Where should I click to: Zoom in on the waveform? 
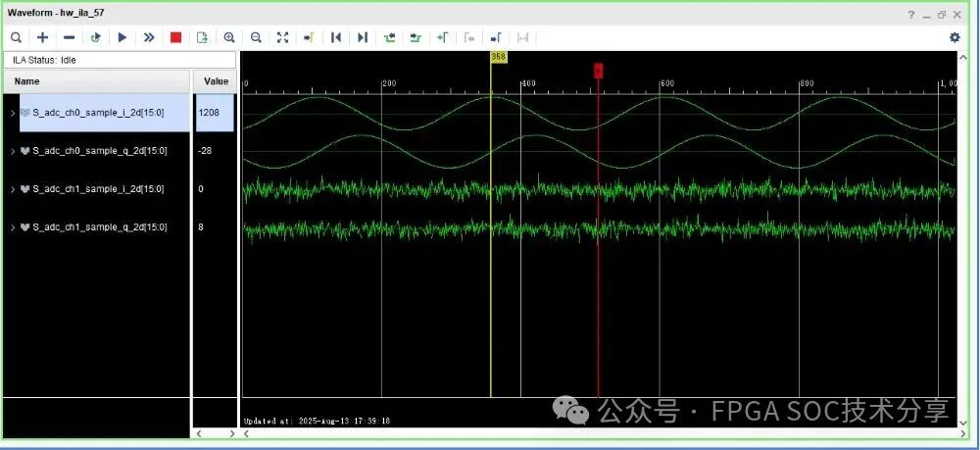pos(229,37)
